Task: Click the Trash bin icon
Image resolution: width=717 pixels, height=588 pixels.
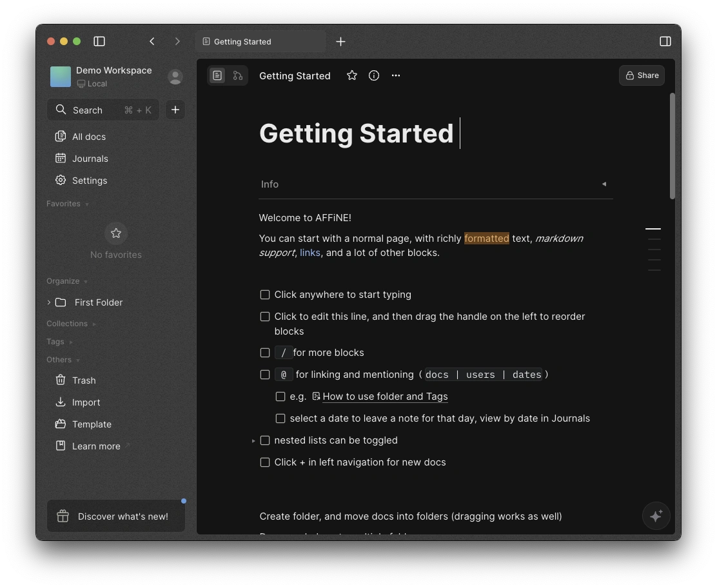Action: coord(61,380)
